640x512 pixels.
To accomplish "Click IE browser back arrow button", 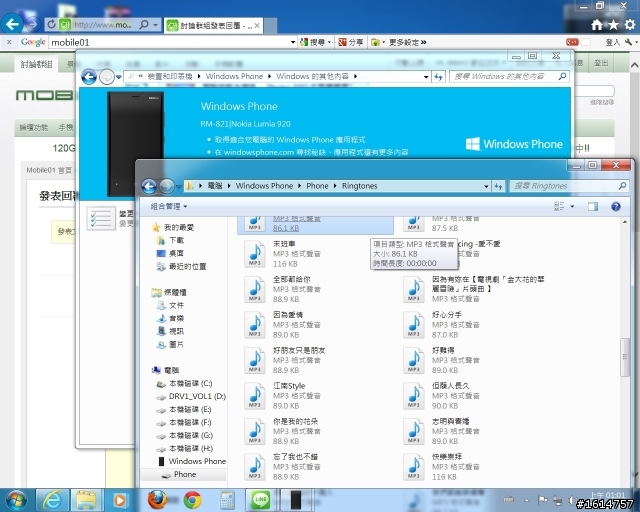I will (12, 24).
